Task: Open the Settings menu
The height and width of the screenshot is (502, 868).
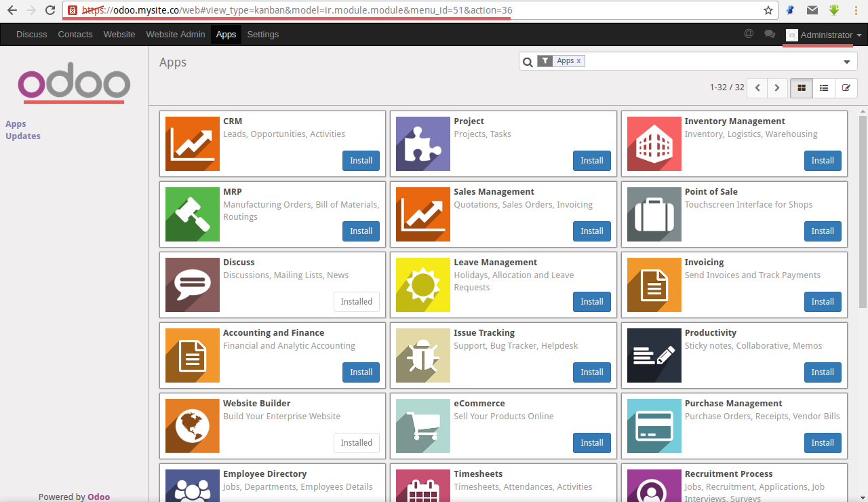Action: click(x=262, y=35)
